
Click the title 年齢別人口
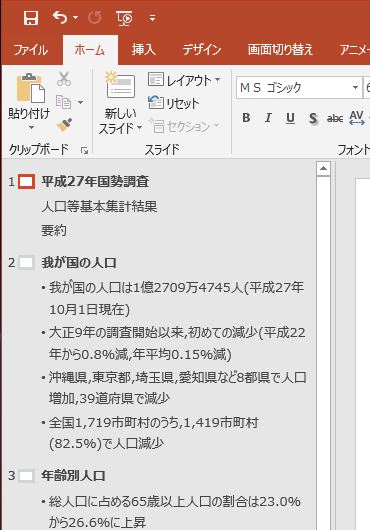click(x=73, y=476)
